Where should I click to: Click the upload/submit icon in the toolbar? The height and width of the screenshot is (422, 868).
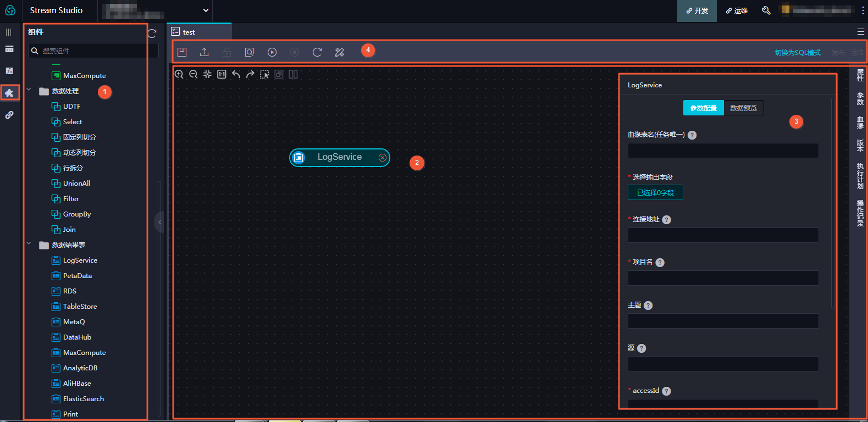pos(204,52)
